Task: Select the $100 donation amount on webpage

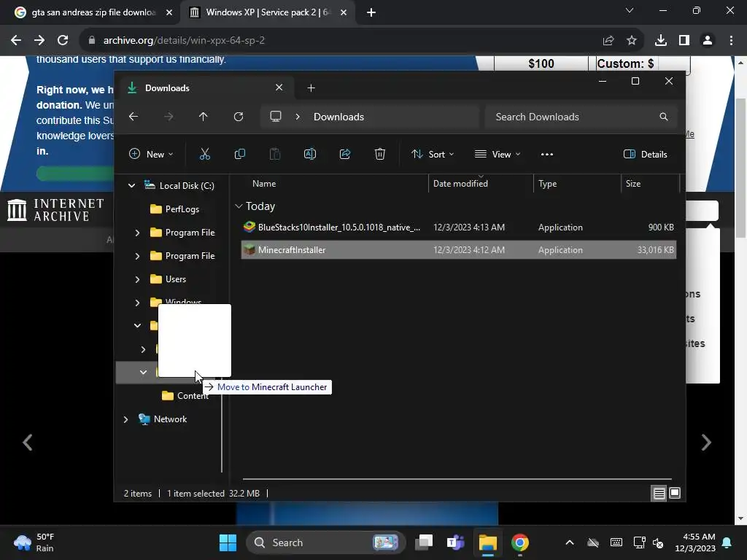Action: 541,63
